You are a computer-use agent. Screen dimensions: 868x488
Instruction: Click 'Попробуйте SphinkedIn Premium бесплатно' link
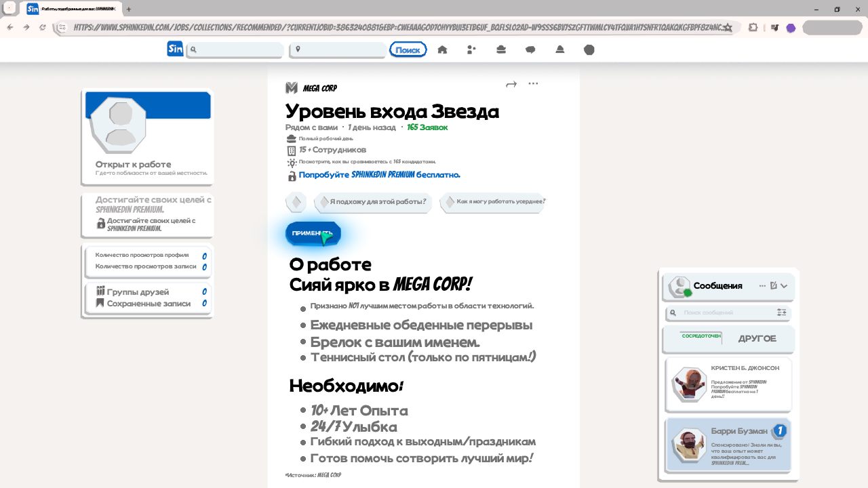click(x=379, y=175)
